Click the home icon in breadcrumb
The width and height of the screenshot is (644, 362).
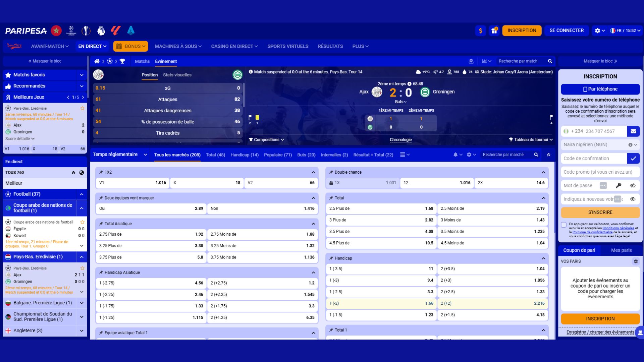97,61
